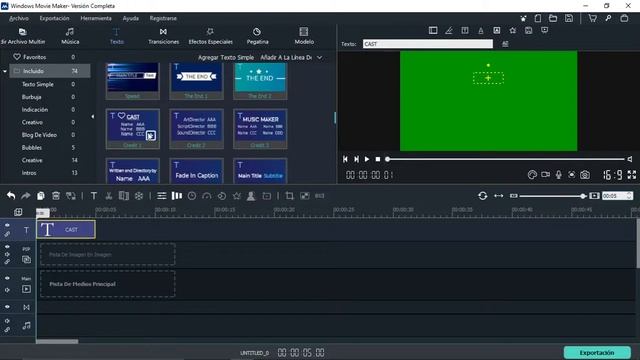Click the new project file icon
The height and width of the screenshot is (360, 640).
tap(538, 18)
